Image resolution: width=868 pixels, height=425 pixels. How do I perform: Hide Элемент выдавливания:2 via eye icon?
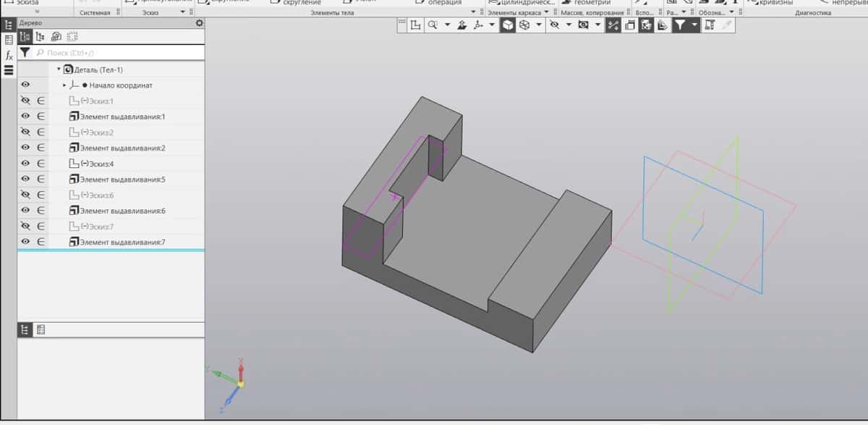[x=25, y=148]
